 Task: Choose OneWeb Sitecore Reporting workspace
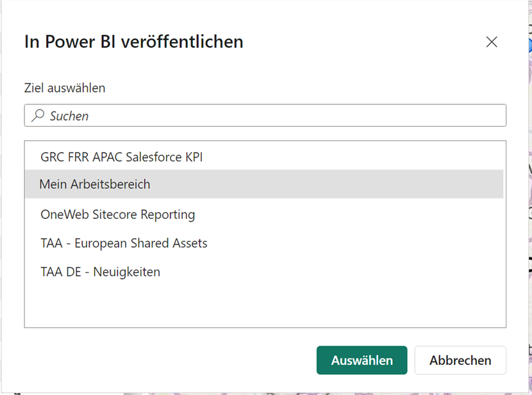[264, 214]
